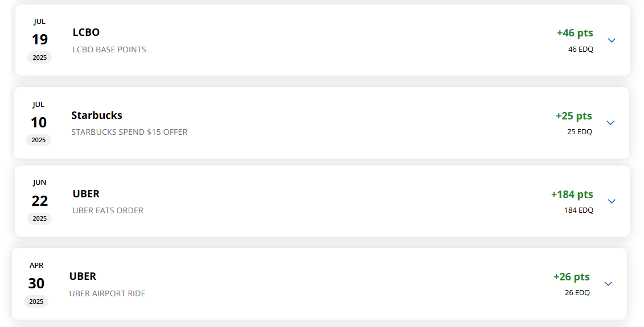
Task: Click the 2025 year badge under Jul 19
Action: (40, 57)
